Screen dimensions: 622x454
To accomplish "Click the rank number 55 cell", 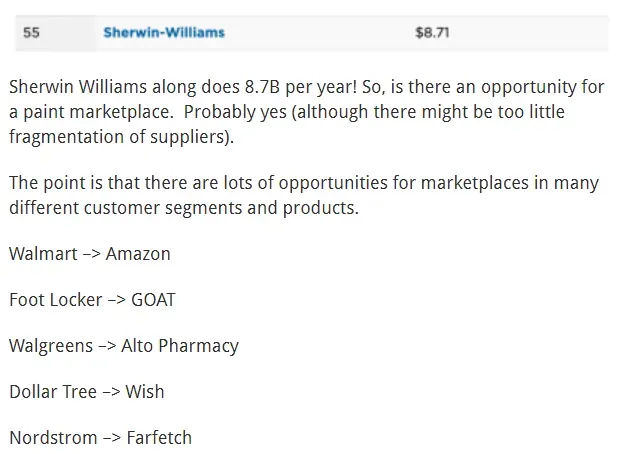I will pyautogui.click(x=31, y=32).
